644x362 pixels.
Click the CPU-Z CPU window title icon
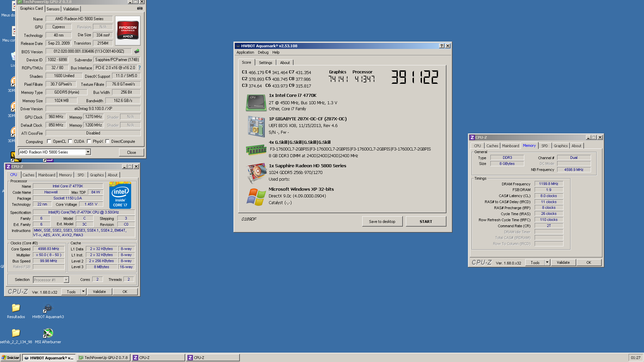(x=8, y=167)
